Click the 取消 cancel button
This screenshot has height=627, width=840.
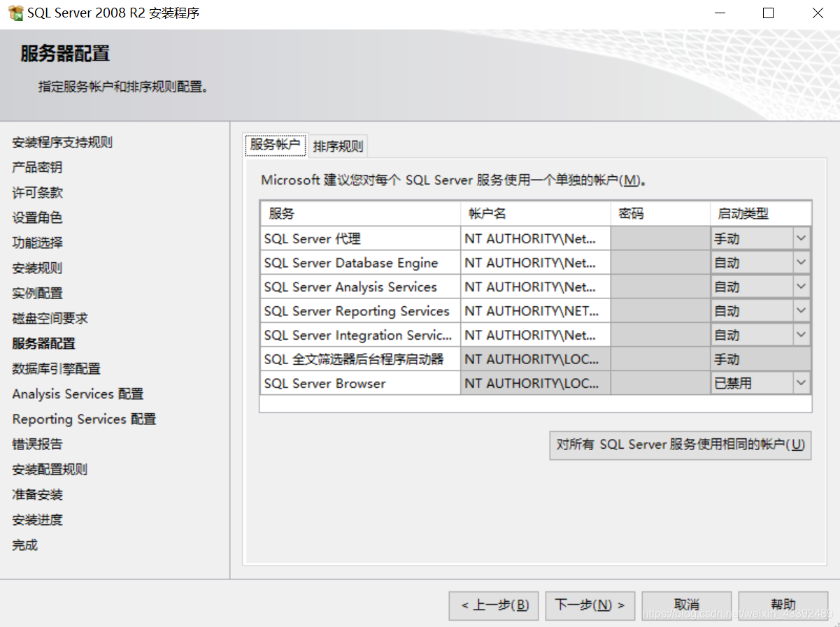pos(687,605)
